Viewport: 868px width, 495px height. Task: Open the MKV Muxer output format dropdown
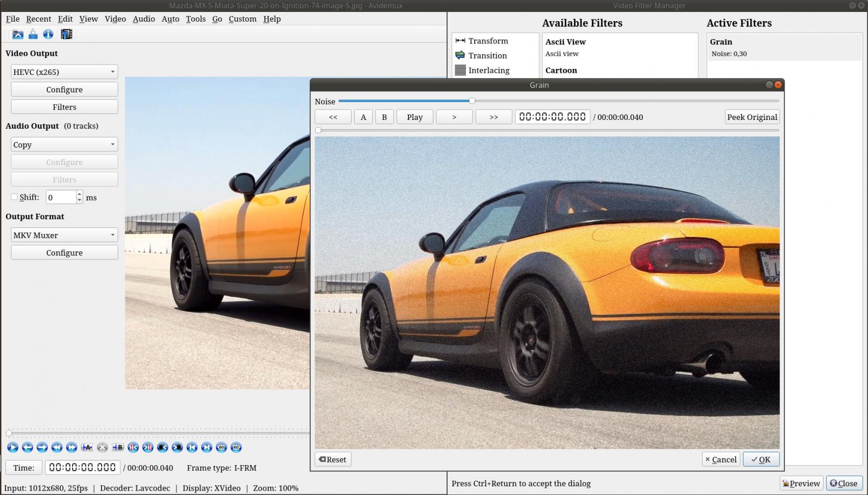(64, 235)
